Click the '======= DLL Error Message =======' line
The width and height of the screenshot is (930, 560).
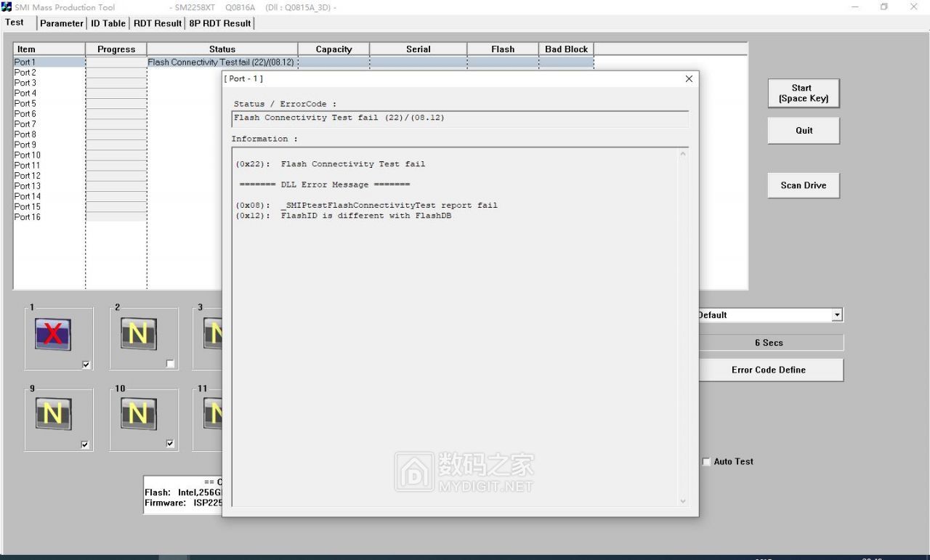click(324, 184)
